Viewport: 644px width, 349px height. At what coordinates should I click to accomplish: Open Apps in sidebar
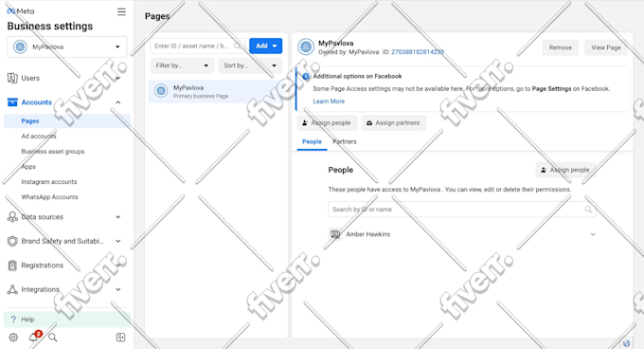tap(28, 167)
